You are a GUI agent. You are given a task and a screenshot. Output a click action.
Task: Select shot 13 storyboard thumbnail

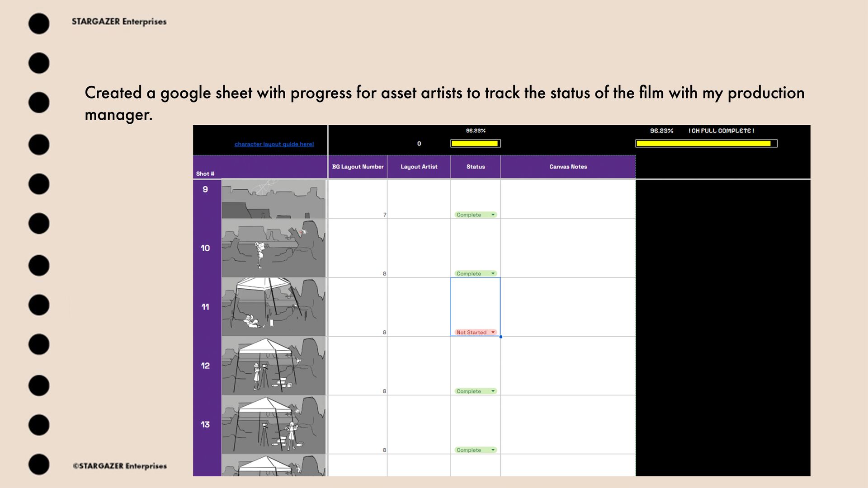click(273, 424)
